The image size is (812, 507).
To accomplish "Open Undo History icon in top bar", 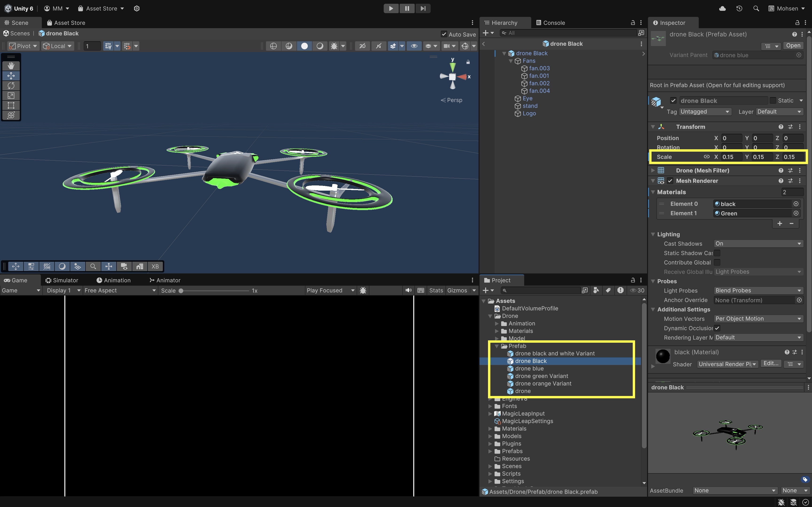I will [739, 8].
